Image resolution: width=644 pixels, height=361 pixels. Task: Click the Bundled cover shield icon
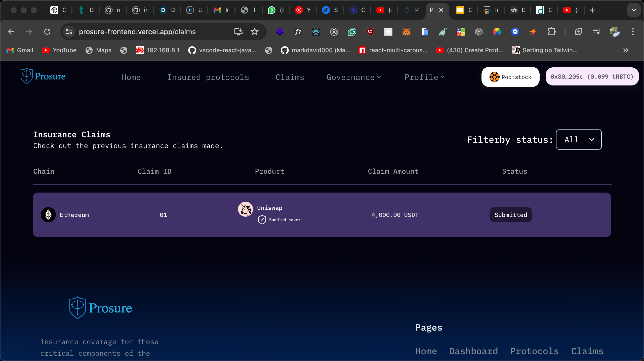coord(262,219)
